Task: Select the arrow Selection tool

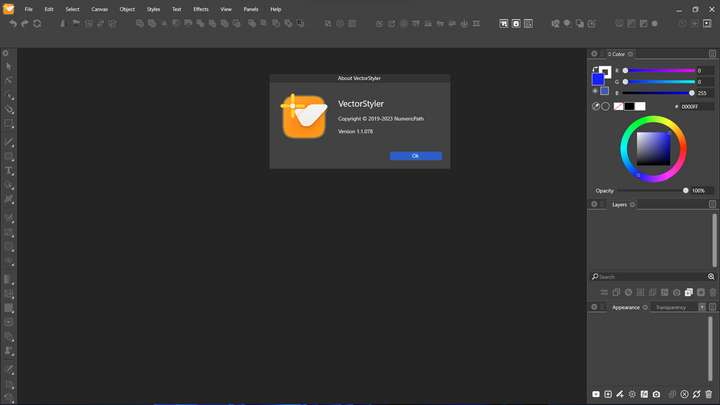Action: click(9, 67)
